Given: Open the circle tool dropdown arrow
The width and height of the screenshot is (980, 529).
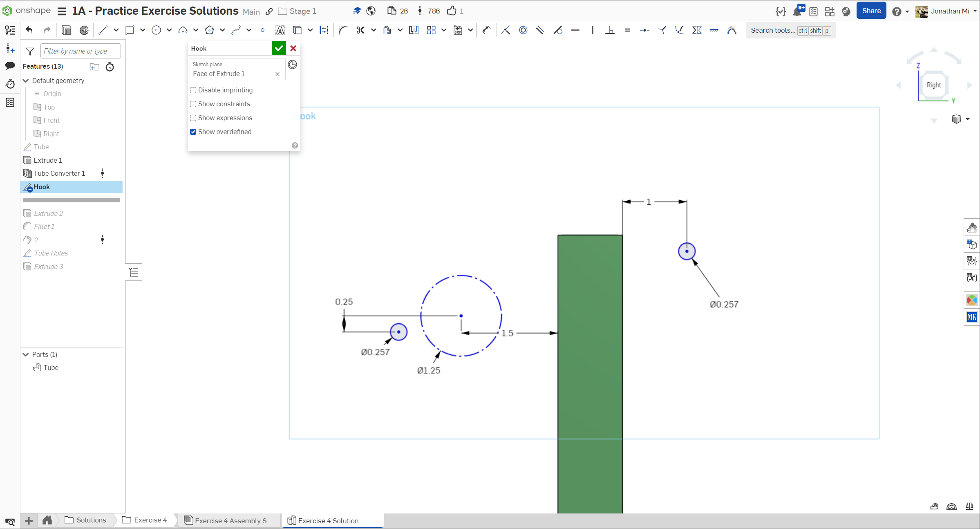Looking at the screenshot, I should click(x=169, y=30).
